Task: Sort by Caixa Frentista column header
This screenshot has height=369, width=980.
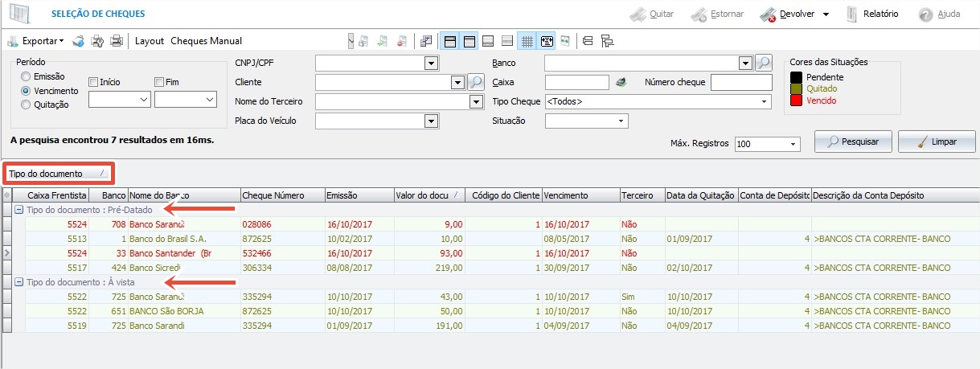Action: coord(56,195)
